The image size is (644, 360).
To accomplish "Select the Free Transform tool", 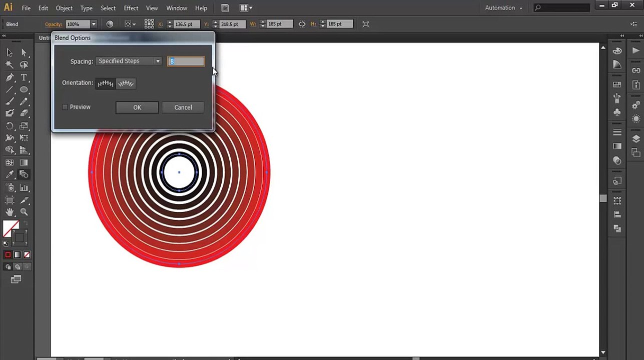I will [24, 138].
